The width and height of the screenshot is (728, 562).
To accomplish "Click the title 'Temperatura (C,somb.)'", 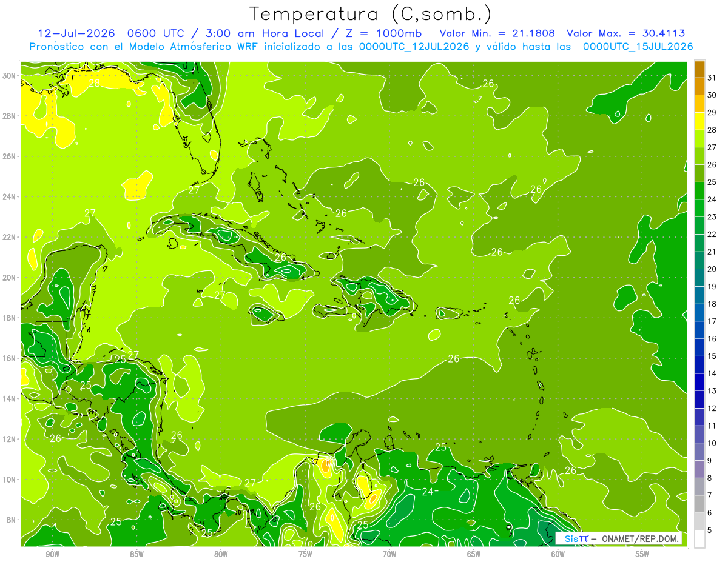I will (371, 14).
